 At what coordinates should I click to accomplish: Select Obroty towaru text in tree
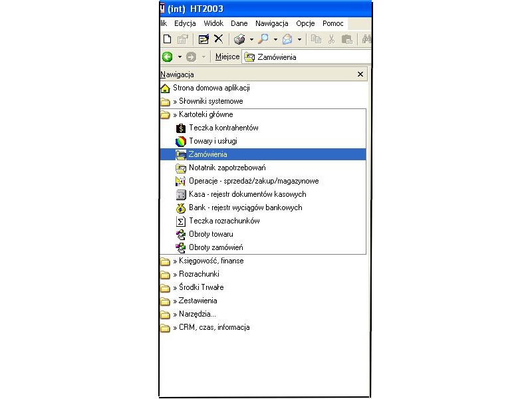pyautogui.click(x=211, y=234)
